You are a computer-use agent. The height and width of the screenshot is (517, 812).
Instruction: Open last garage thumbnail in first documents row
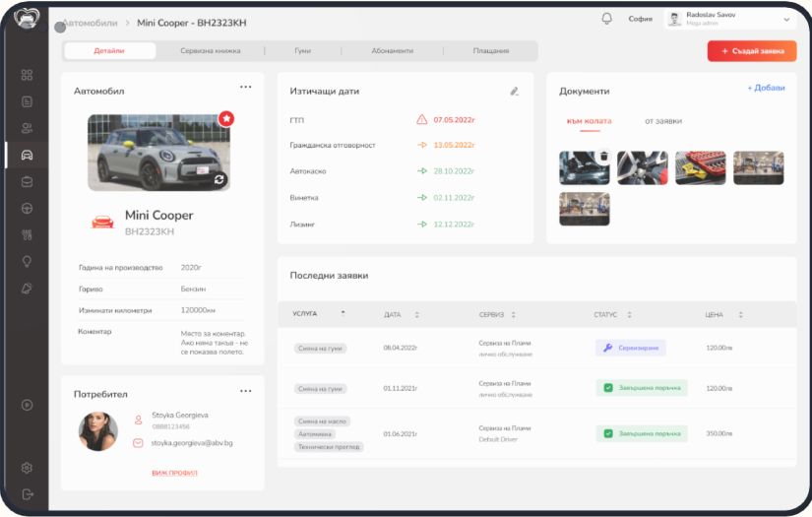pos(758,167)
